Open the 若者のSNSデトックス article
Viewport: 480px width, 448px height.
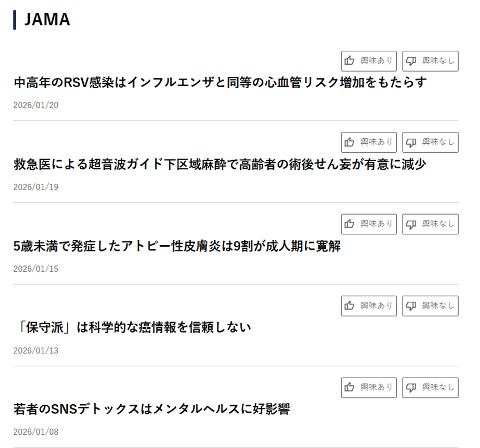pyautogui.click(x=152, y=410)
